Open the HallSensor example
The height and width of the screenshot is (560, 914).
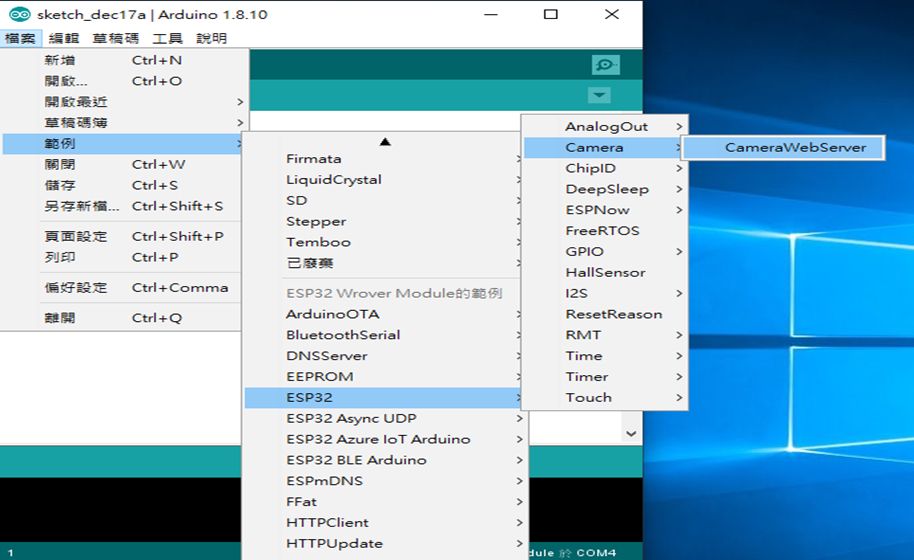tap(604, 273)
